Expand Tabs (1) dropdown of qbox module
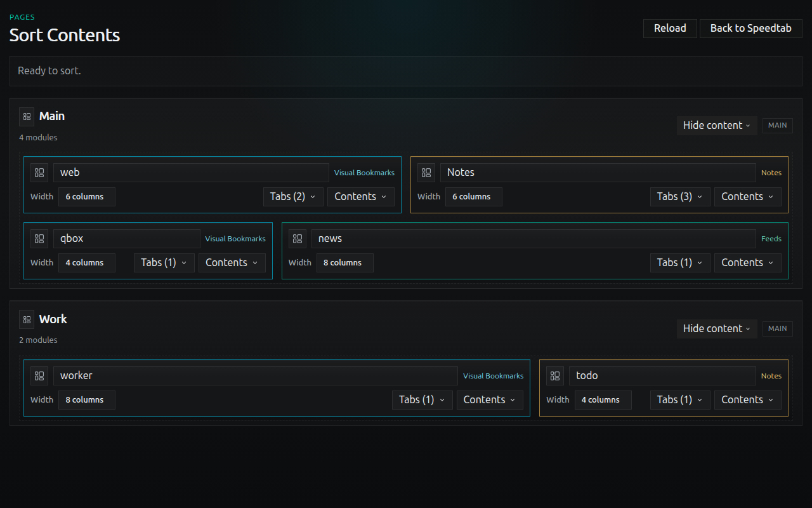This screenshot has width=812, height=508. click(164, 263)
